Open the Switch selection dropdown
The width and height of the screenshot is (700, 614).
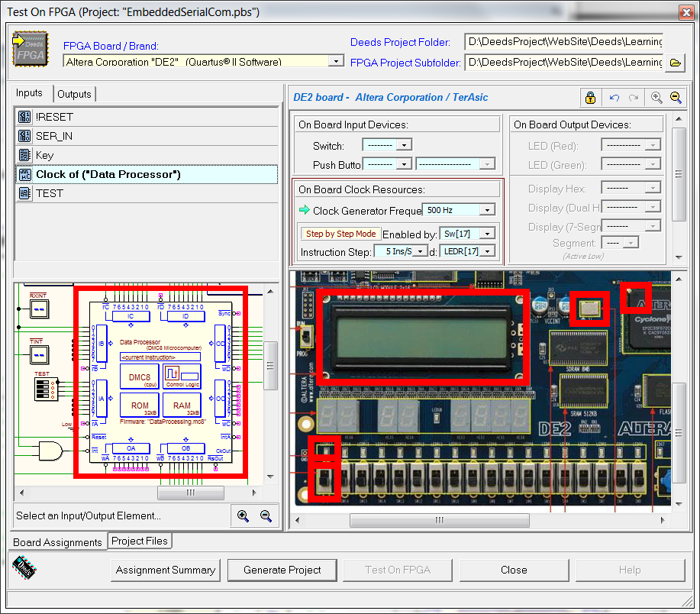(404, 145)
